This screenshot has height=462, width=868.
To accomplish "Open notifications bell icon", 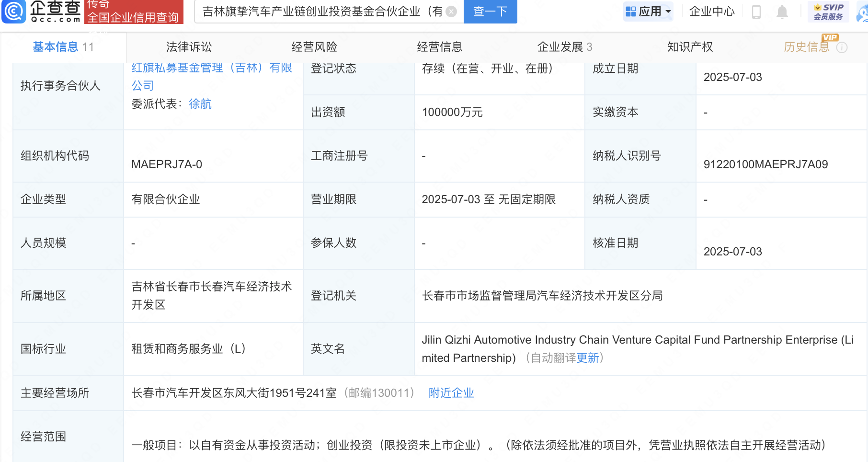I will pyautogui.click(x=782, y=12).
